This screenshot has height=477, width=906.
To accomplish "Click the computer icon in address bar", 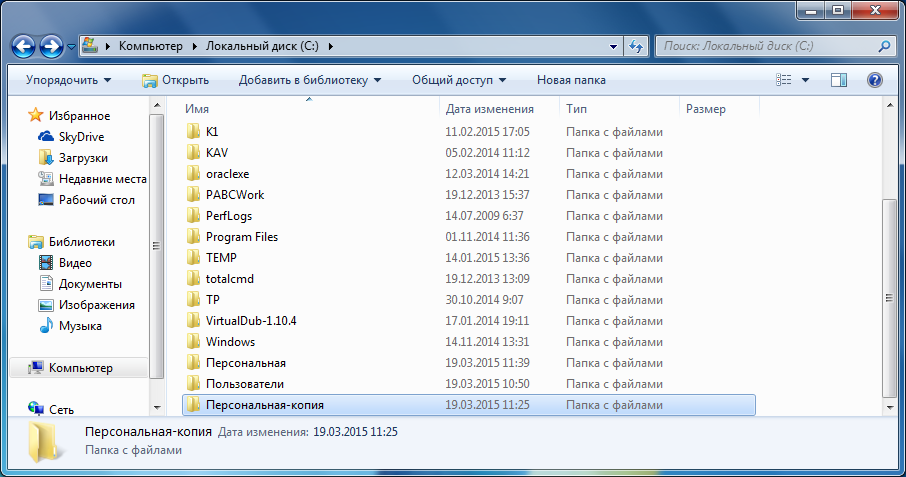I will tap(90, 46).
